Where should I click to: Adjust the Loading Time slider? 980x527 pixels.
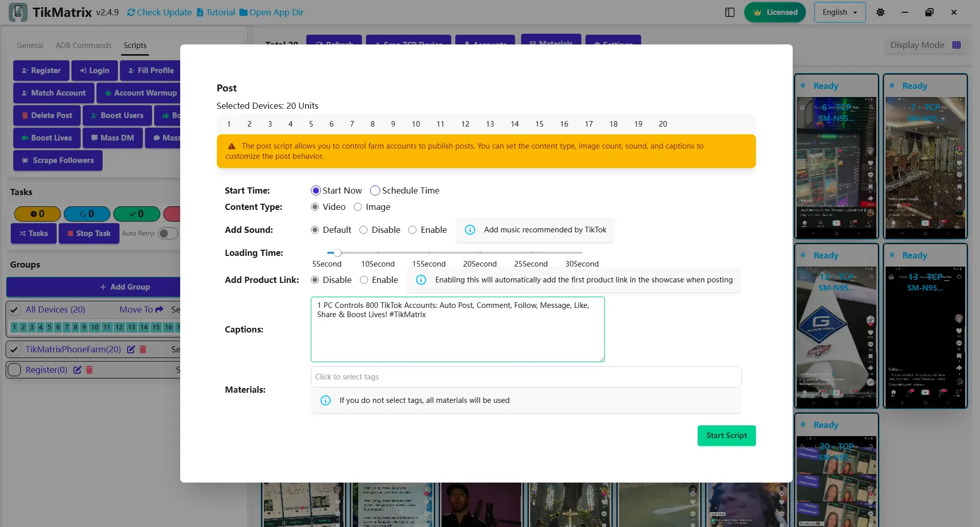click(x=337, y=252)
